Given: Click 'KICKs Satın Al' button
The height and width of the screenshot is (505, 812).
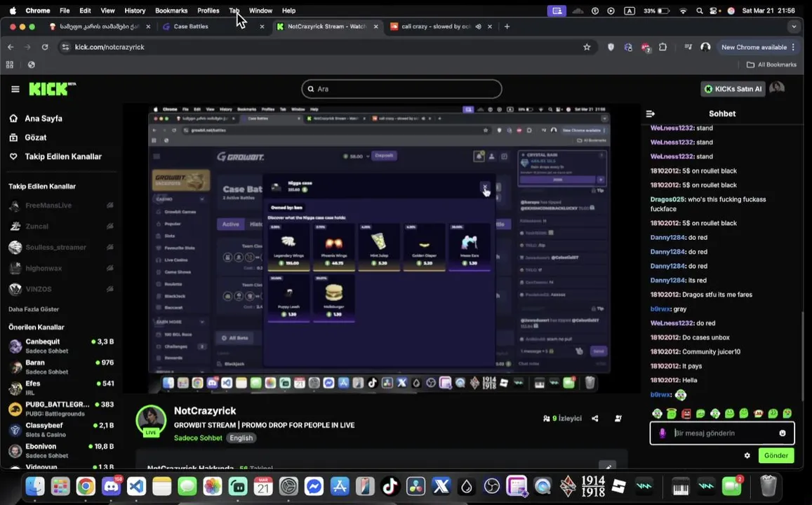Looking at the screenshot, I should point(733,89).
